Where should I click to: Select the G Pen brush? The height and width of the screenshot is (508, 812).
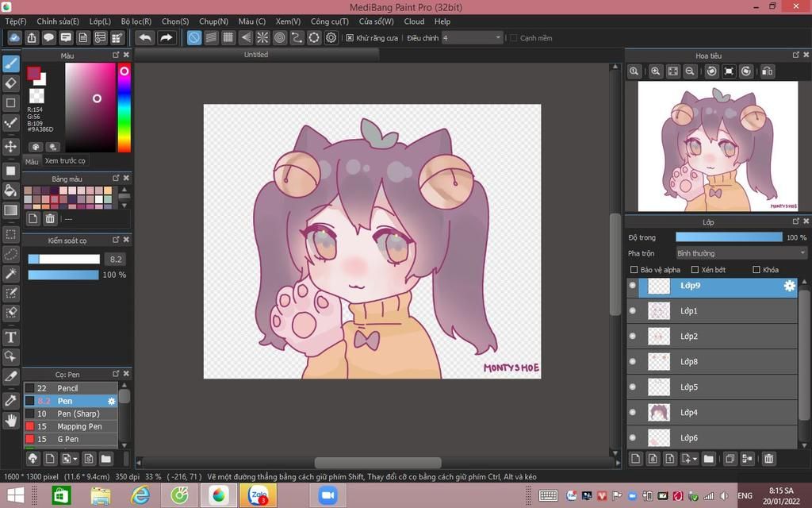(x=71, y=439)
